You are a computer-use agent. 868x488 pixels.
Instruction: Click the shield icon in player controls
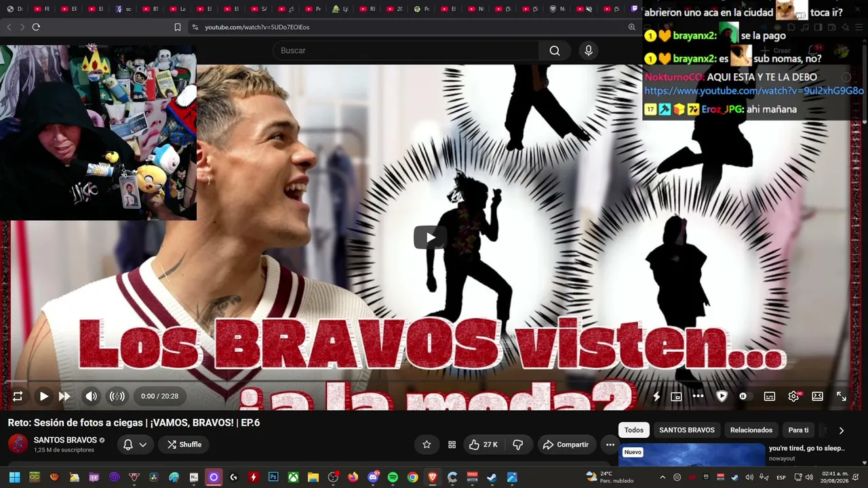[x=722, y=396]
